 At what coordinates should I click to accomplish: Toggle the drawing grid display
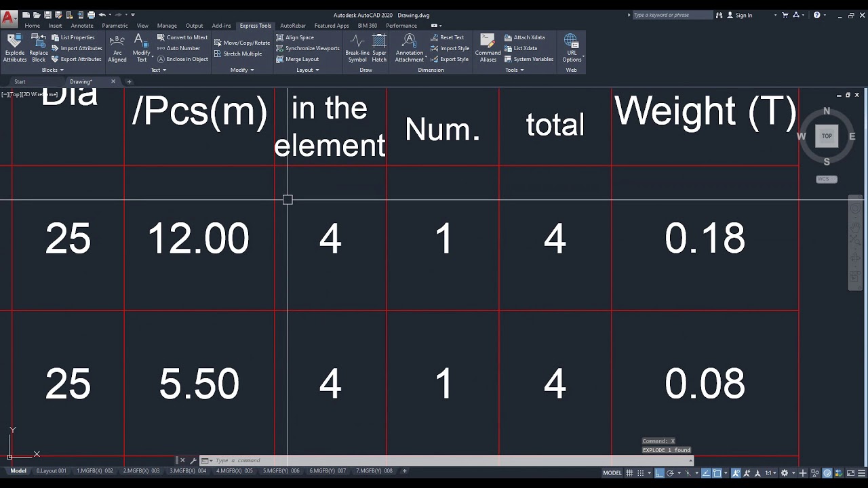pyautogui.click(x=629, y=473)
